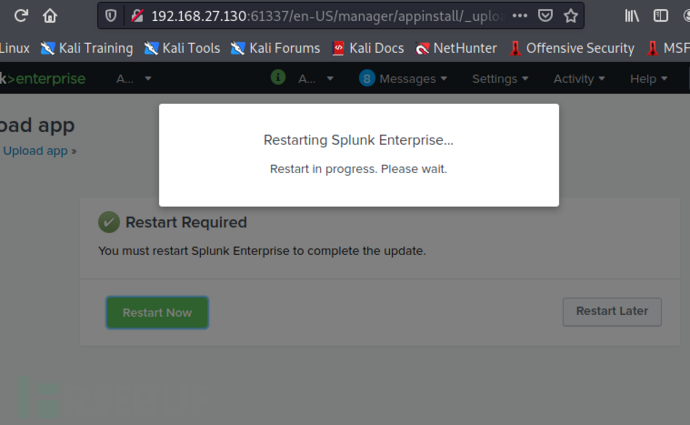Open the Kali Training bookmark
This screenshot has width=690, height=425.
click(x=87, y=48)
